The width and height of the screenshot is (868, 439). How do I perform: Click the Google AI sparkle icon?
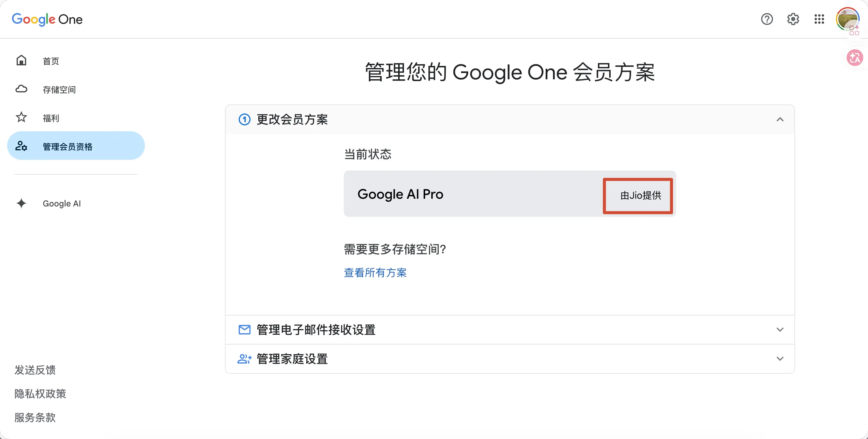click(21, 203)
